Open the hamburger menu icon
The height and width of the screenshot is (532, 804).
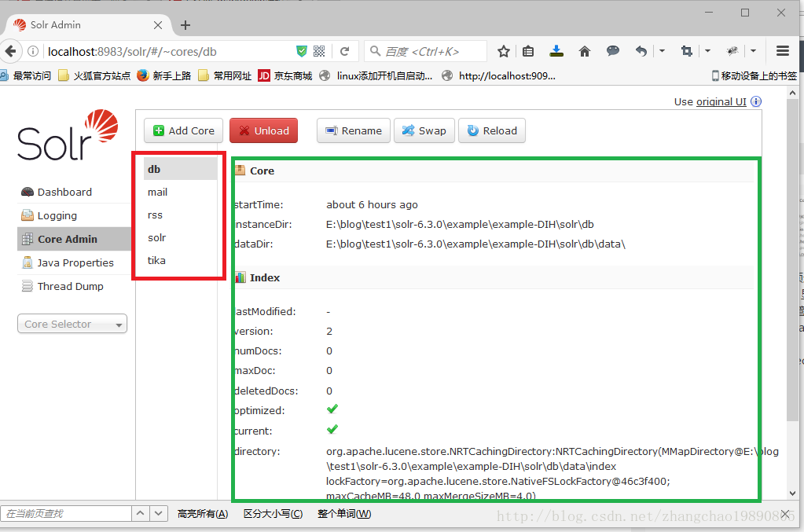tap(783, 51)
